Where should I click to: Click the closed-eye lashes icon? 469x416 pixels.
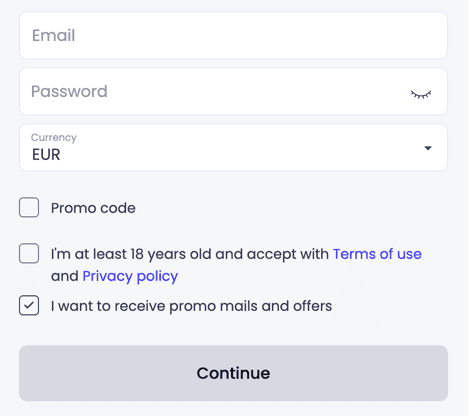(421, 95)
